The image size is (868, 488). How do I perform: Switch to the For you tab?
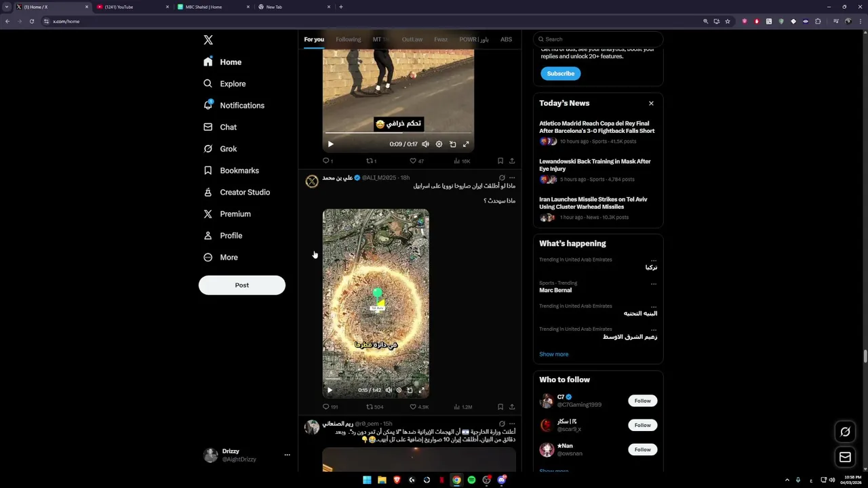314,39
